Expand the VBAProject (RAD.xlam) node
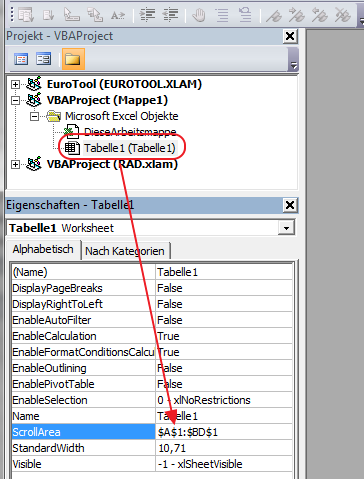The height and width of the screenshot is (479, 364). coord(15,164)
